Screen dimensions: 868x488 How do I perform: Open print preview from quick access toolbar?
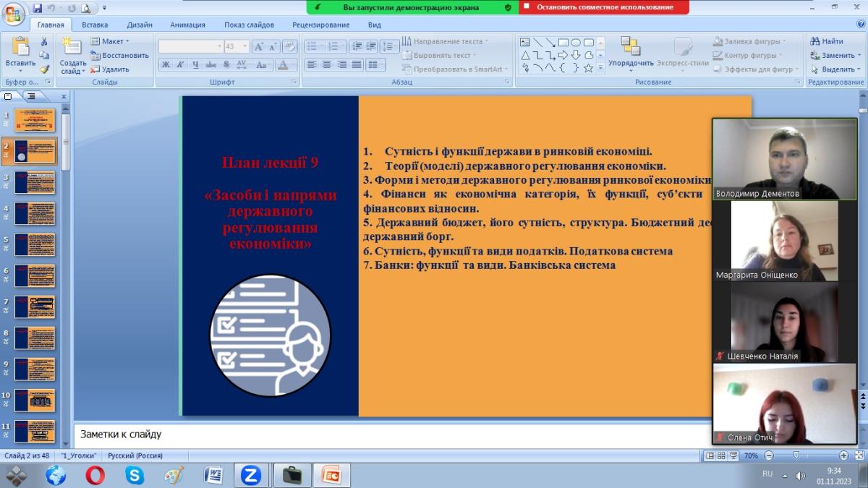pos(86,8)
